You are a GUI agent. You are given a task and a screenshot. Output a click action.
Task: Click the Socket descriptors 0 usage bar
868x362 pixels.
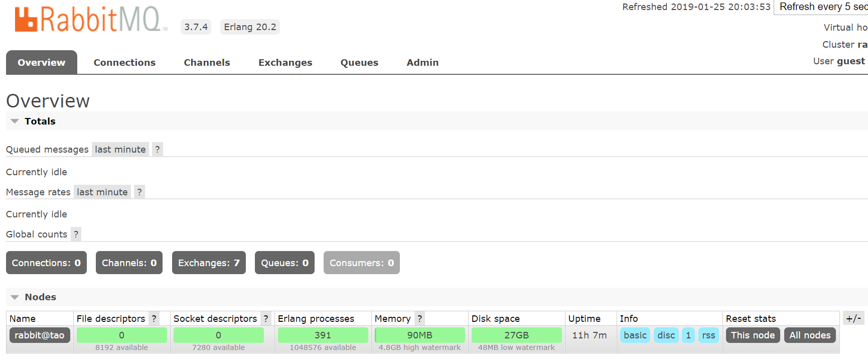pyautogui.click(x=218, y=335)
